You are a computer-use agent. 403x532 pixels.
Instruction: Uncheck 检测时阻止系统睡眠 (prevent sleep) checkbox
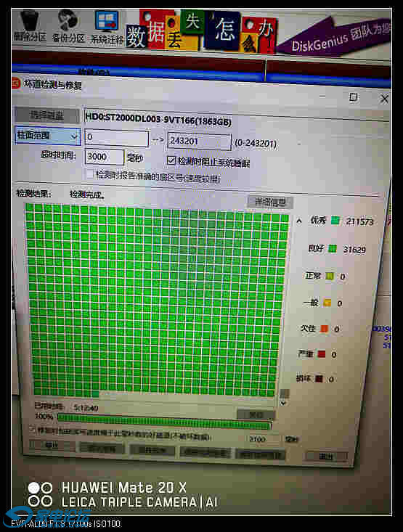pyautogui.click(x=171, y=160)
